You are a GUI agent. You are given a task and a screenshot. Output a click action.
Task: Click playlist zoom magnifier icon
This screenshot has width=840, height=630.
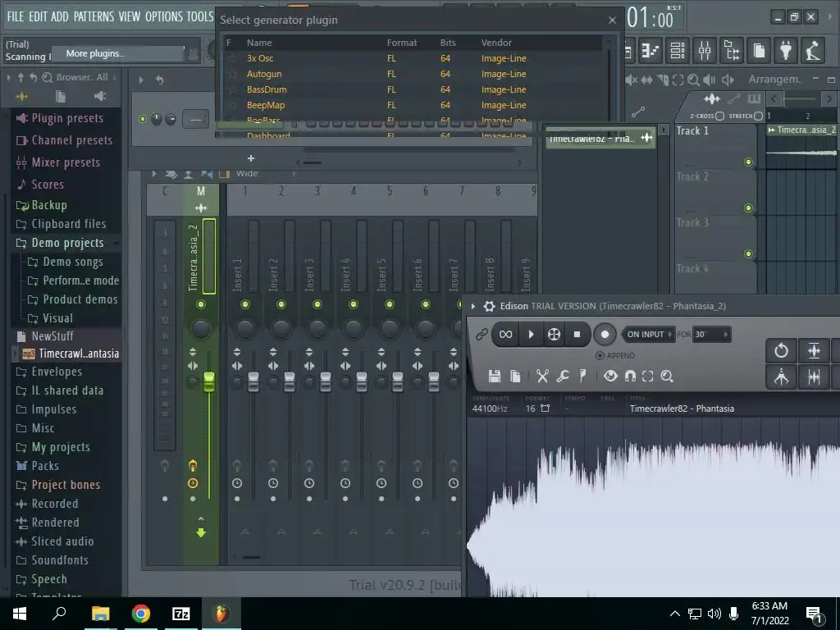pyautogui.click(x=693, y=80)
